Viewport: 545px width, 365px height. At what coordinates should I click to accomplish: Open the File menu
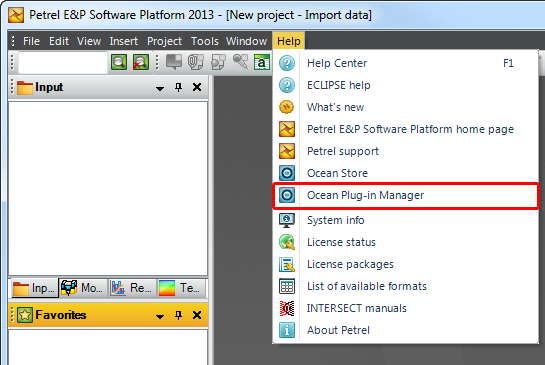[x=31, y=41]
